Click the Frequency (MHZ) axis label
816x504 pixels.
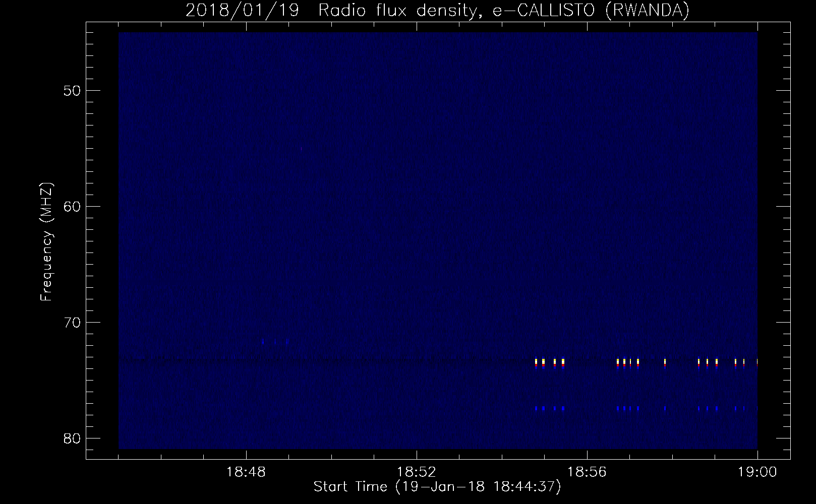pyautogui.click(x=46, y=242)
